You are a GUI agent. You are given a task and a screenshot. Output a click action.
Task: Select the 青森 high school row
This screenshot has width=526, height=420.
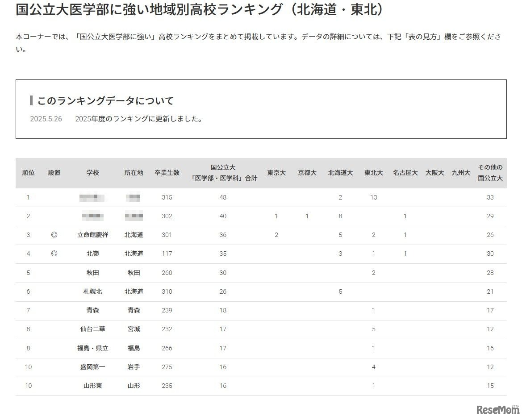[93, 310]
